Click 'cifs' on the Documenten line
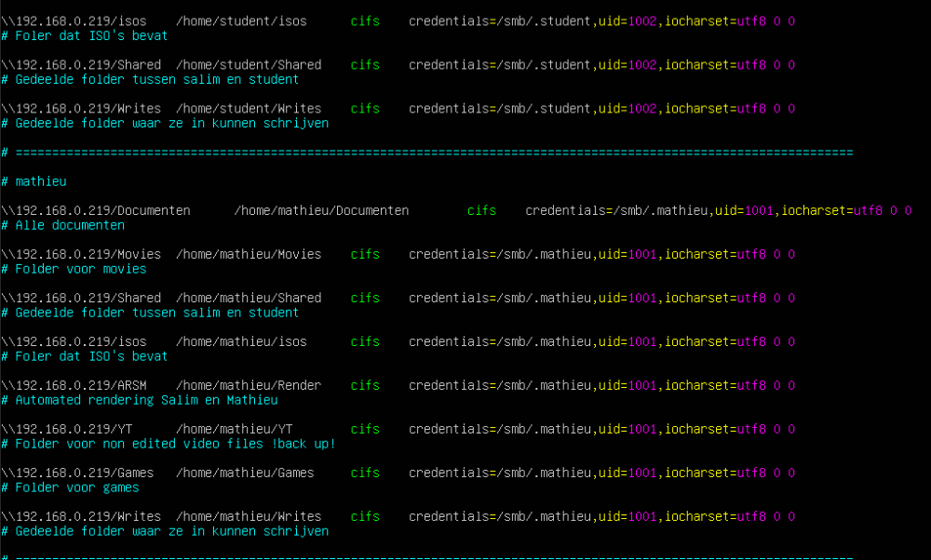 [x=481, y=211]
